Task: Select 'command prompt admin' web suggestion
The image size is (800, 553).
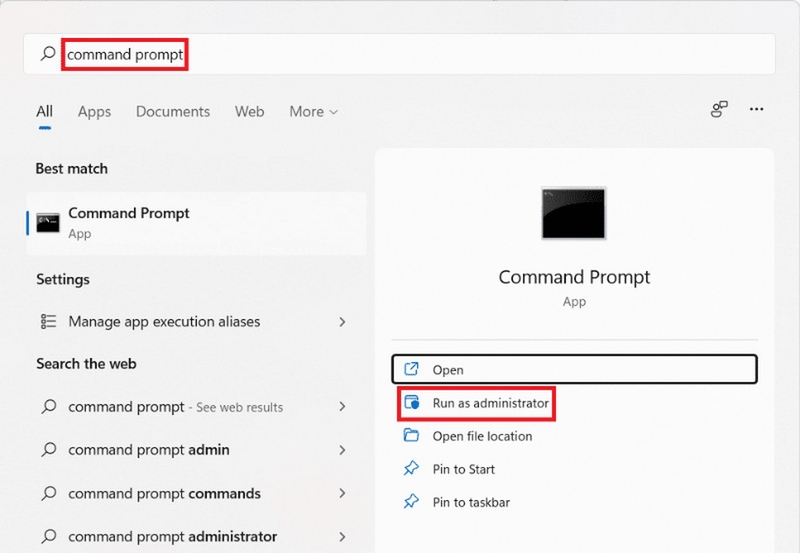Action: click(x=196, y=449)
